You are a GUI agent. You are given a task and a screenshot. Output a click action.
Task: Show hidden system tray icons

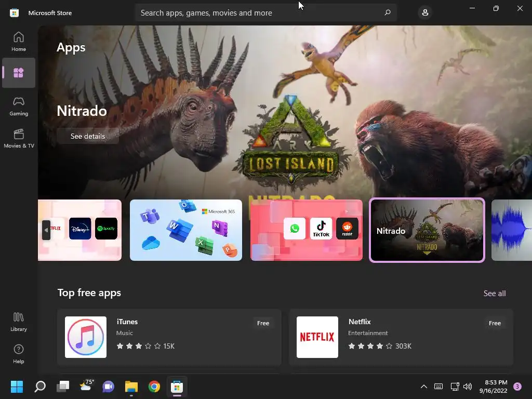point(424,387)
